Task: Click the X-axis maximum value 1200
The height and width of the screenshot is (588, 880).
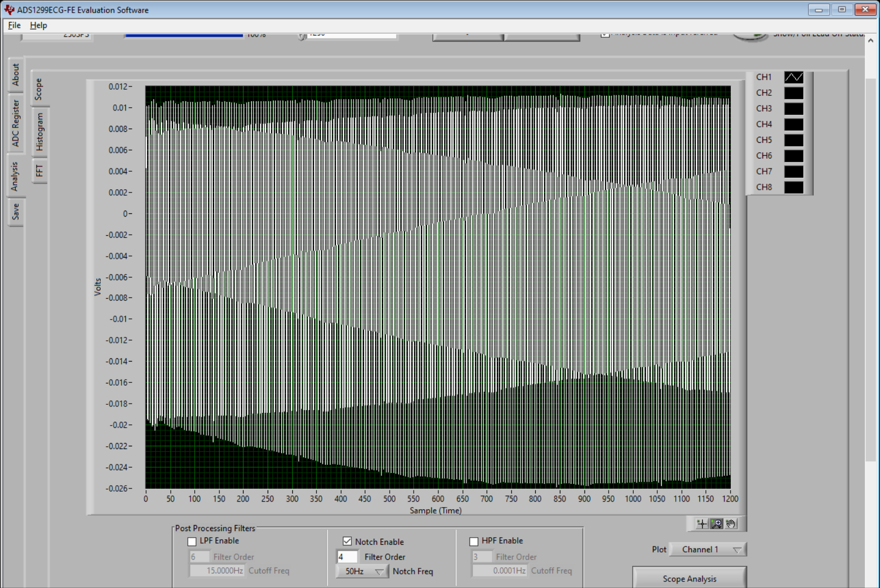Action: [730, 499]
